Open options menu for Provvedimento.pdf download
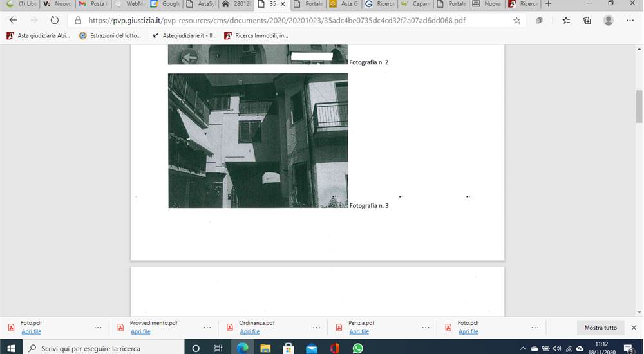 pyautogui.click(x=207, y=328)
